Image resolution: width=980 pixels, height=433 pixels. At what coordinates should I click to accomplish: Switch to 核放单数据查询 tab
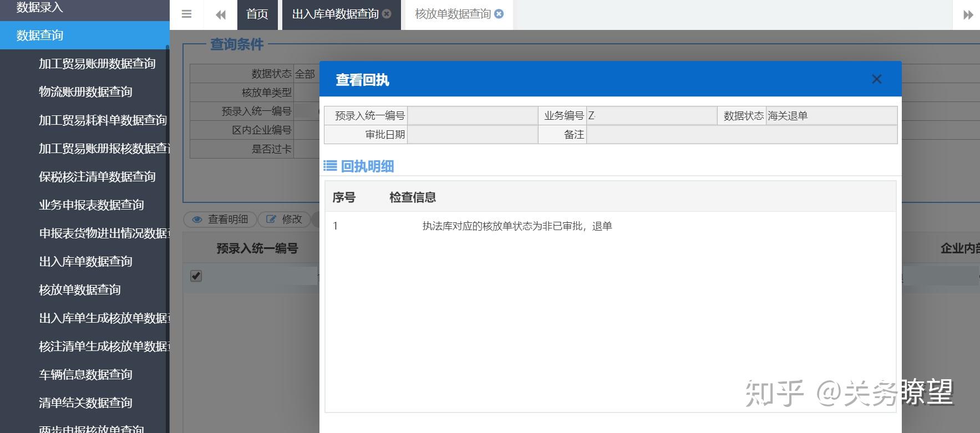(x=453, y=14)
